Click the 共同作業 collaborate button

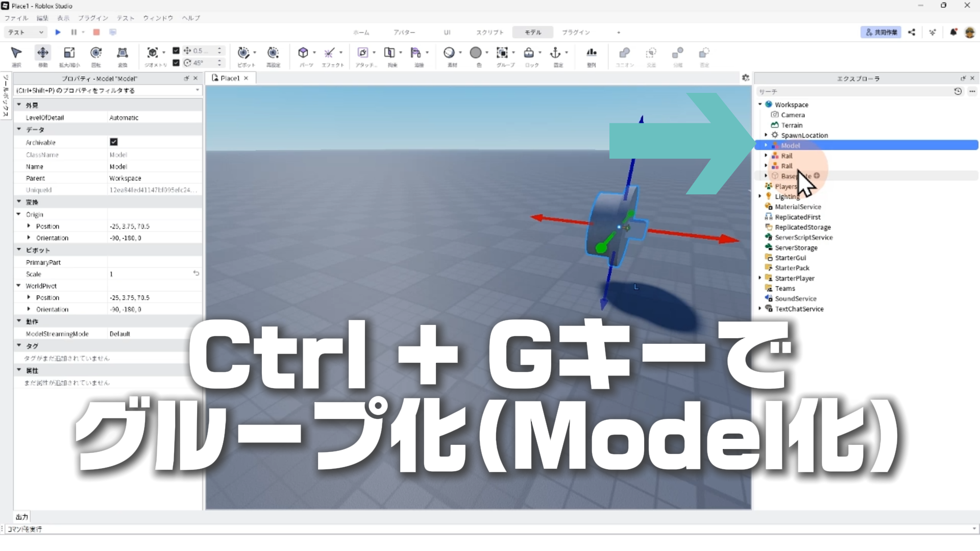881,32
